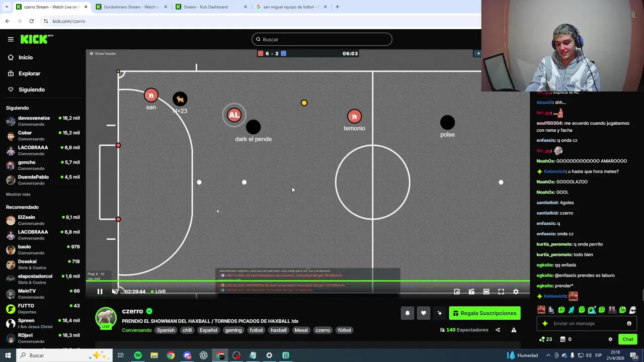The width and height of the screenshot is (644, 362).
Task: Open davooxeneize channel in sidebar
Action: 43,121
